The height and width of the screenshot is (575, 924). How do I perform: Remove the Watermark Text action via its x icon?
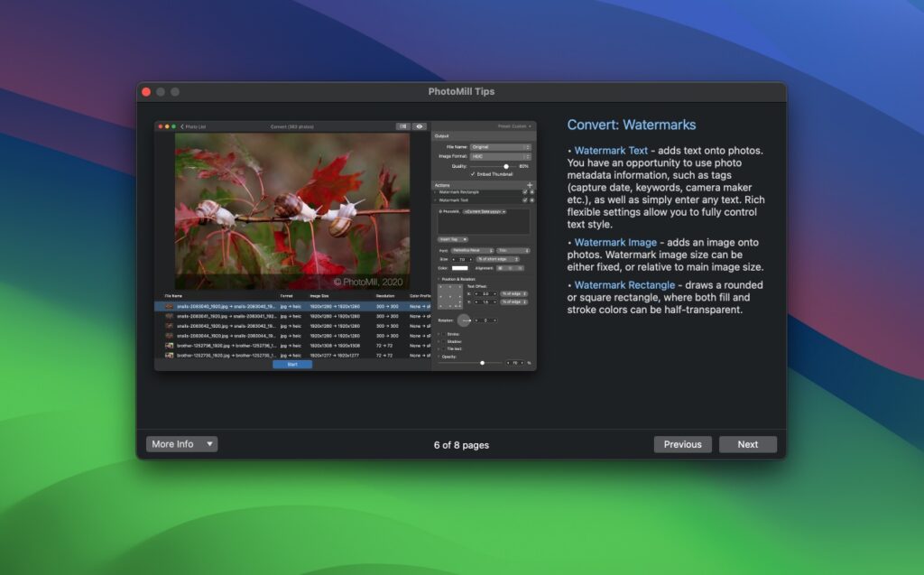pyautogui.click(x=533, y=200)
